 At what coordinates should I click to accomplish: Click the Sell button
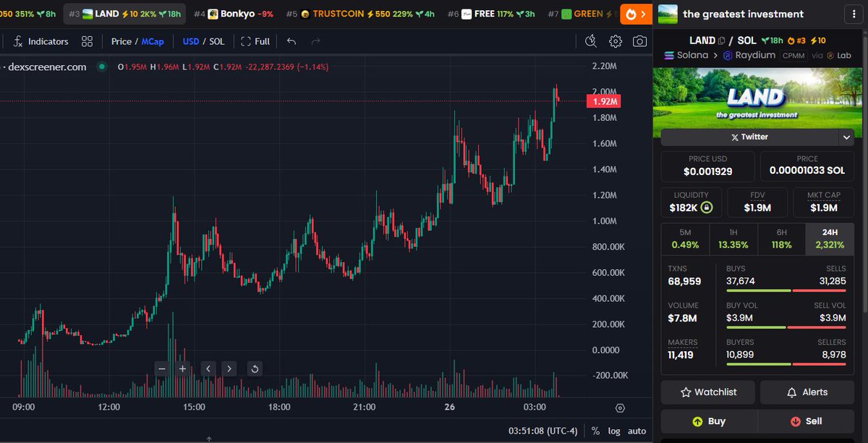coord(807,421)
